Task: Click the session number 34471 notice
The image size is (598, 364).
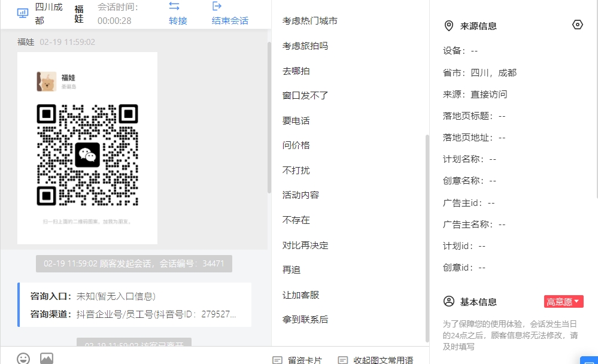Action: click(x=134, y=263)
